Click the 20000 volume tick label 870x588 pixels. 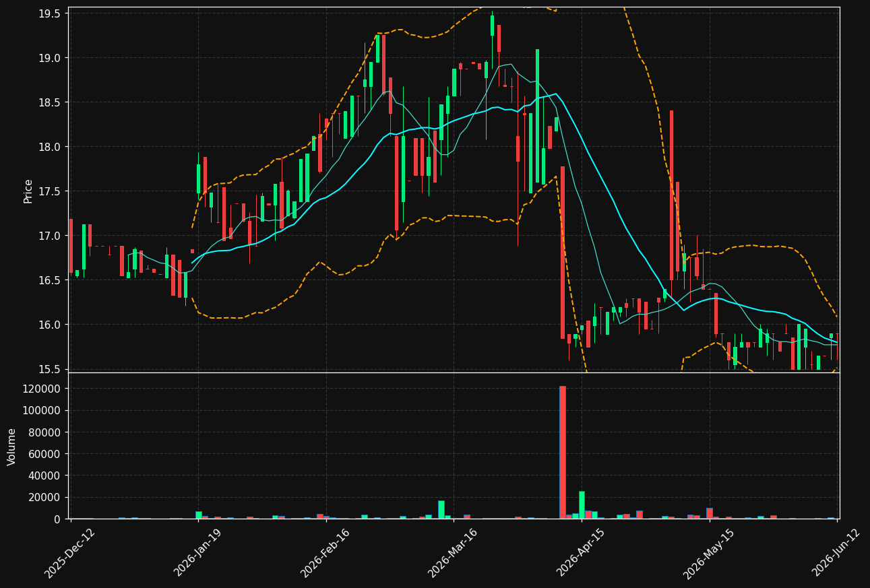click(46, 497)
